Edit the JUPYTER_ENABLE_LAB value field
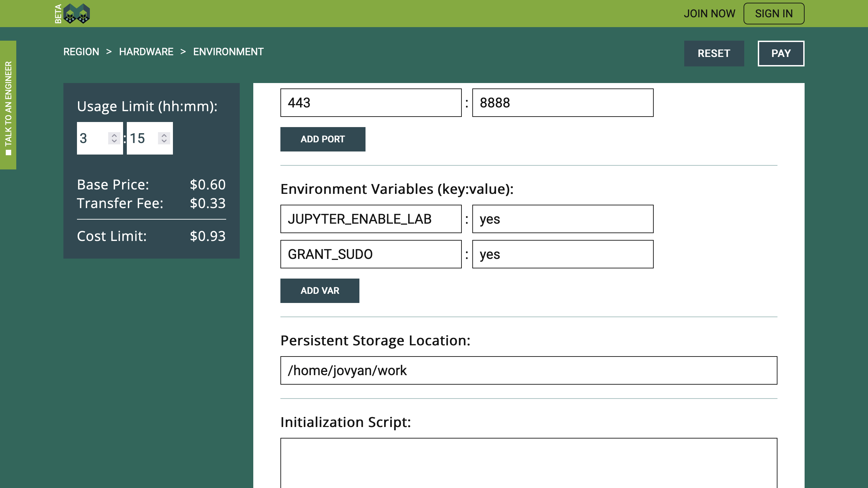The image size is (868, 488). (x=563, y=219)
